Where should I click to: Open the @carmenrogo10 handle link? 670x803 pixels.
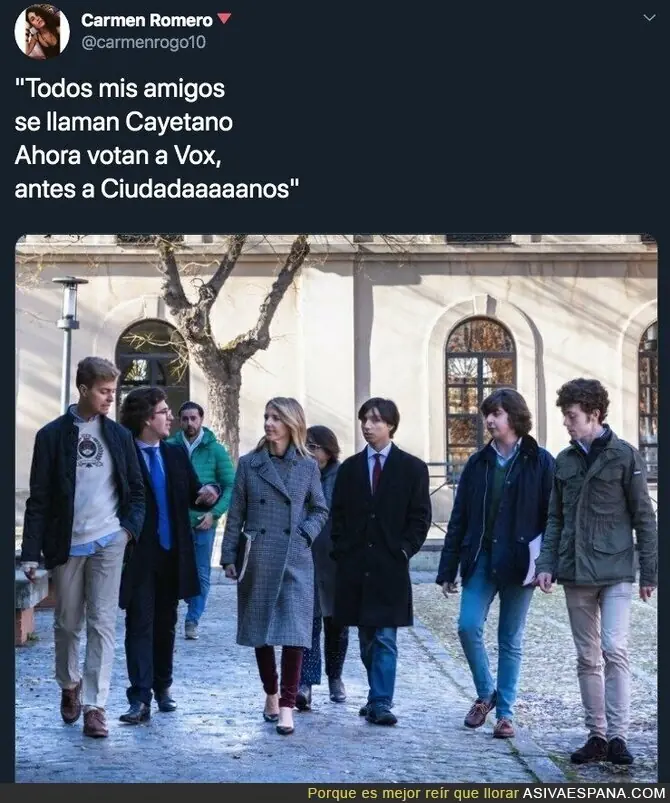(143, 42)
